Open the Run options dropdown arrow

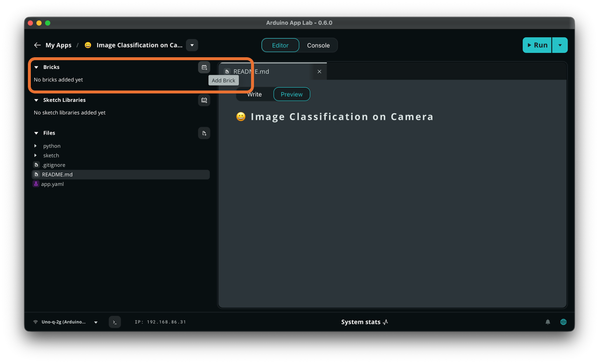coord(560,45)
